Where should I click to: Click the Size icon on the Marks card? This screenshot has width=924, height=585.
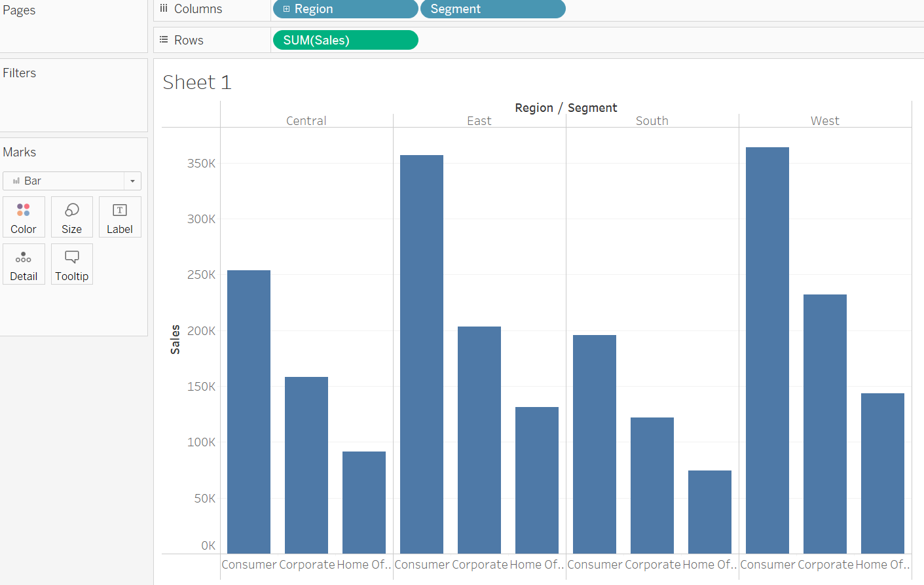71,217
